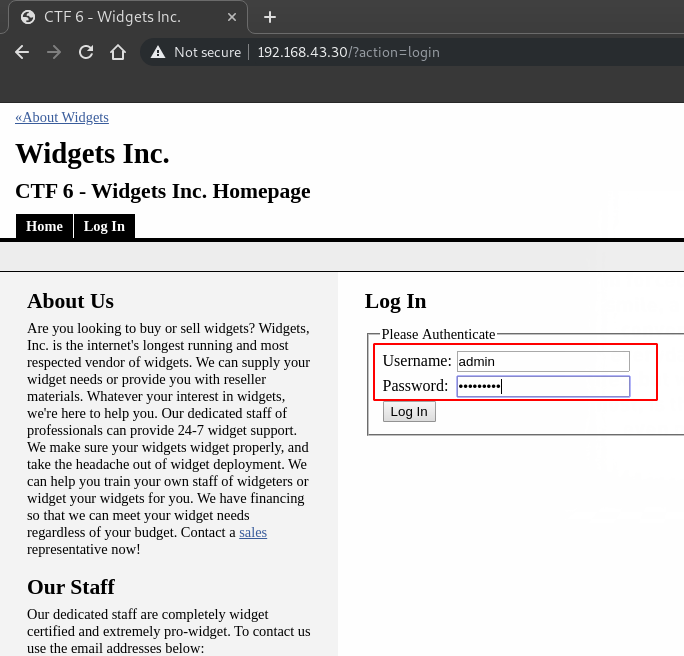The image size is (684, 656).
Task: Open a new tab with plus button
Action: pos(269,17)
